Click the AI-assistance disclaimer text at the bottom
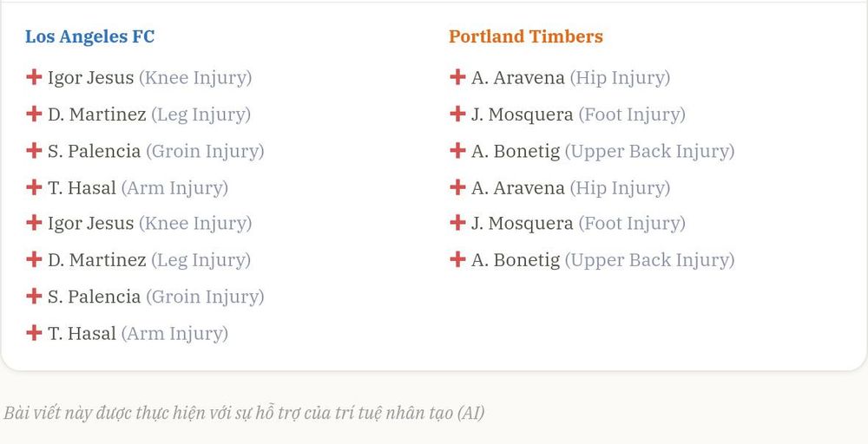This screenshot has width=868, height=444. click(x=244, y=413)
